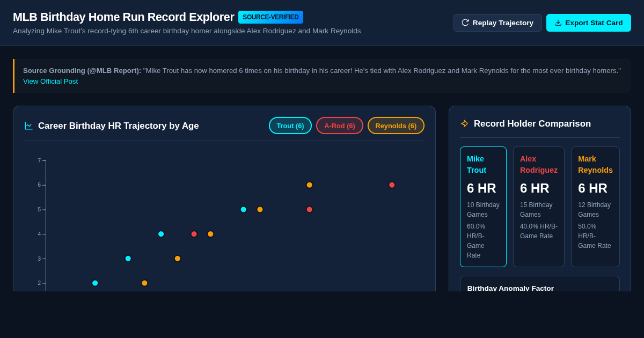This screenshot has width=644, height=338.
Task: Select the Alex Rodriguez comparison card
Action: coord(539,207)
